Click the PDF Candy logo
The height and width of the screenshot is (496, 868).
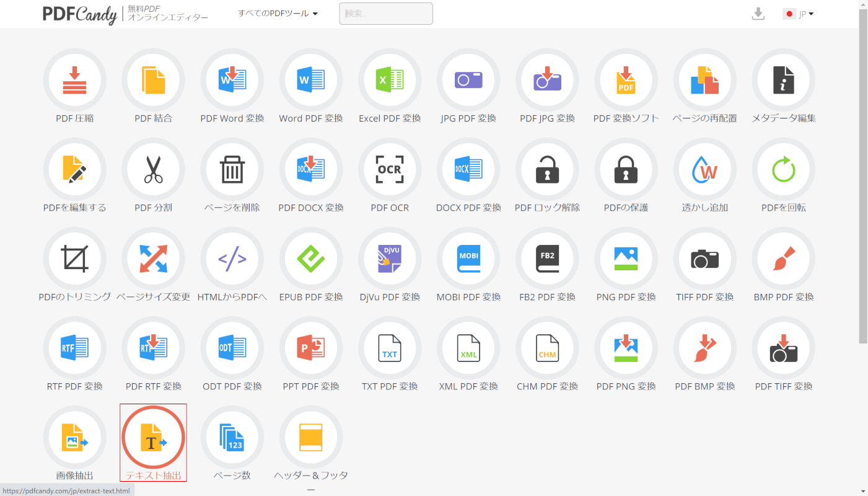pyautogui.click(x=79, y=14)
